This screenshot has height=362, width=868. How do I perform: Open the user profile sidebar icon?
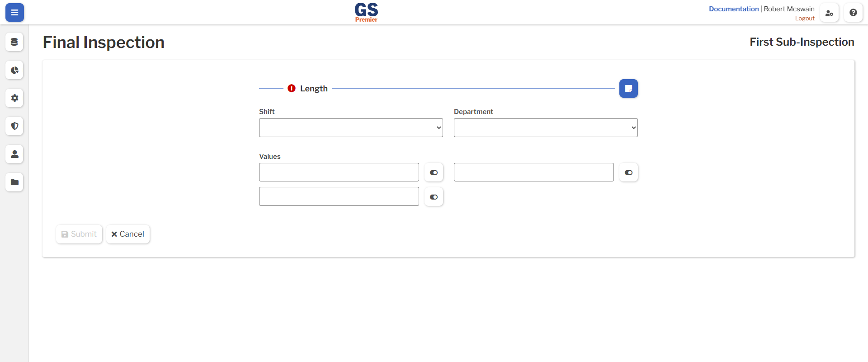[x=14, y=154]
